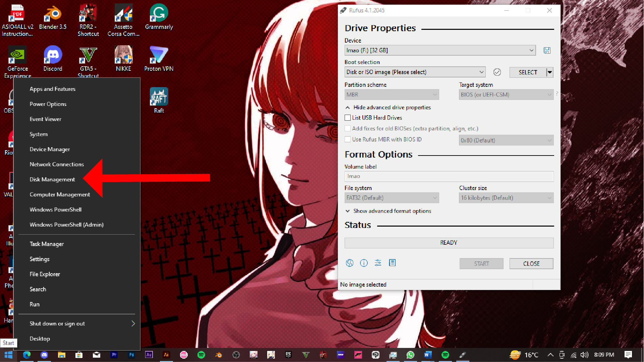Open Microsoft Edge from the taskbar
644x362 pixels.
[27, 355]
